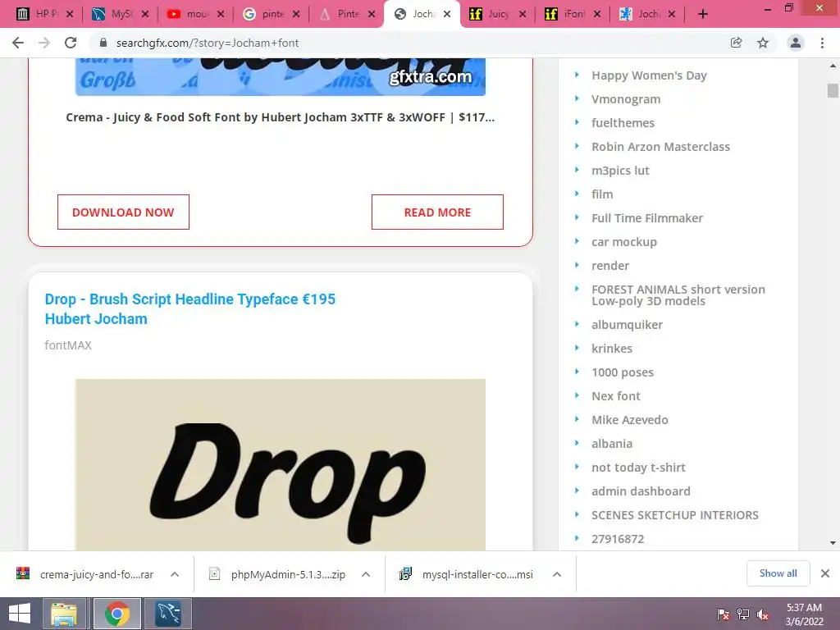This screenshot has height=630, width=840.
Task: Click the page scrollbar up arrow
Action: (833, 66)
